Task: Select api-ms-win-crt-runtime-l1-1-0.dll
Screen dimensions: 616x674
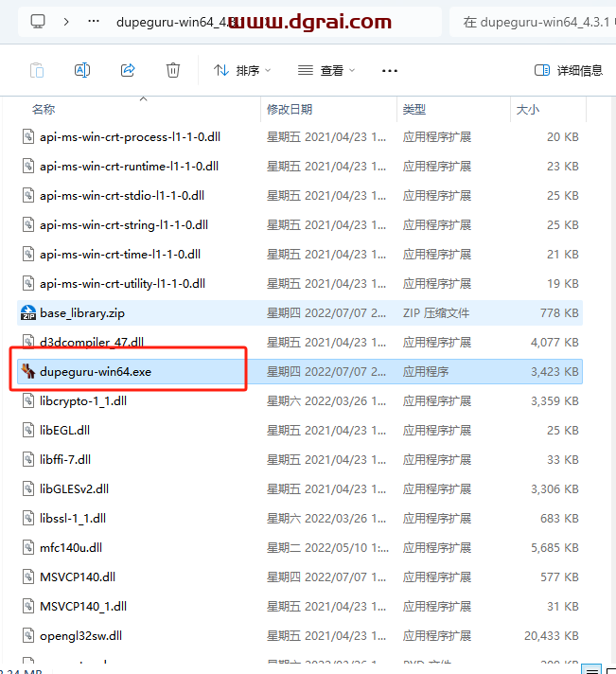Action: tap(300, 166)
